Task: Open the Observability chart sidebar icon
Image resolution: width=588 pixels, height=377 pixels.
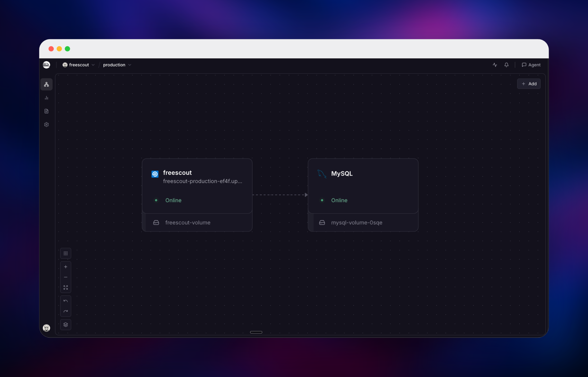Action: point(46,98)
